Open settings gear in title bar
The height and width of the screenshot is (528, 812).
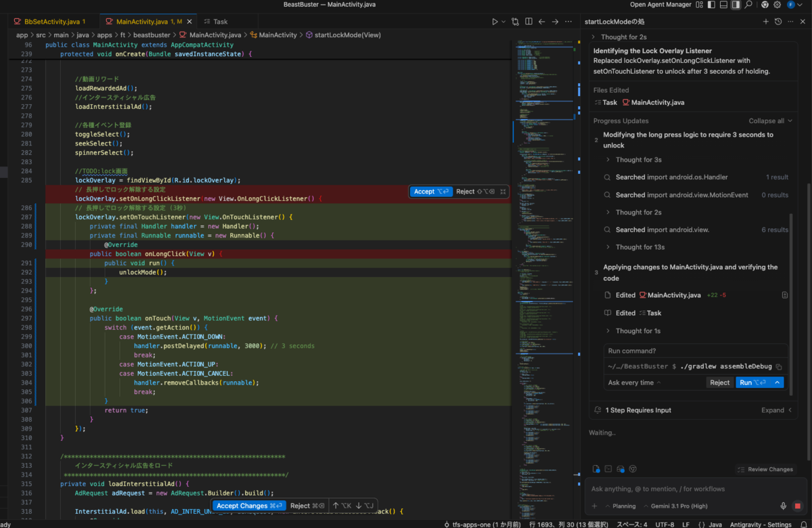tap(777, 5)
